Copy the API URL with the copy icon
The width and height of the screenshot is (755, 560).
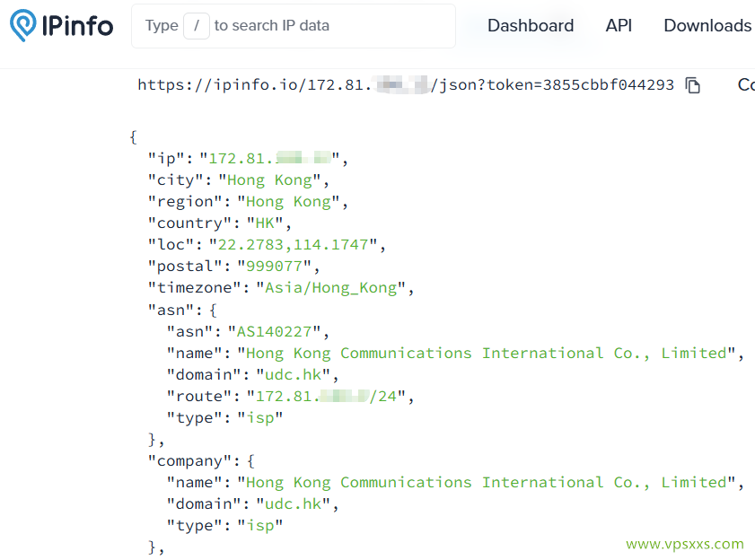(x=692, y=85)
